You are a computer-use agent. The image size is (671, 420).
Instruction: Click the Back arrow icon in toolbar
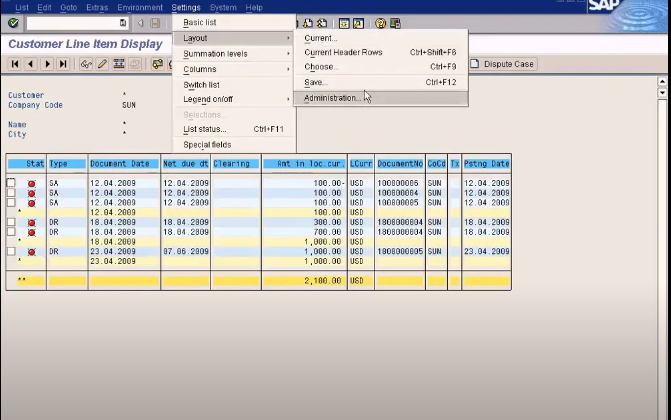point(140,23)
